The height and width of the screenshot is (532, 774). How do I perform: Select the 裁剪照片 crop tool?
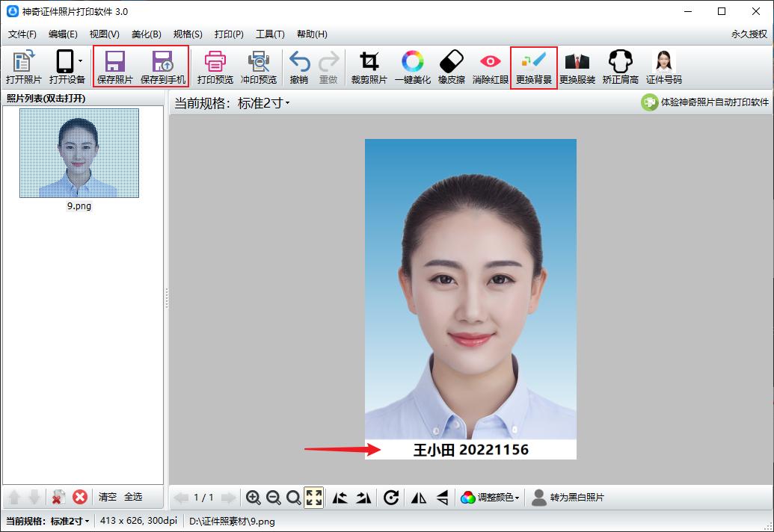[367, 66]
